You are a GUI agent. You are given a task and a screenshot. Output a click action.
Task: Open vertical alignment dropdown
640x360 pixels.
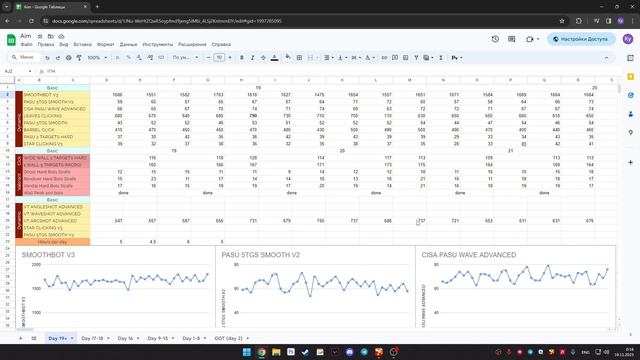(x=342, y=58)
